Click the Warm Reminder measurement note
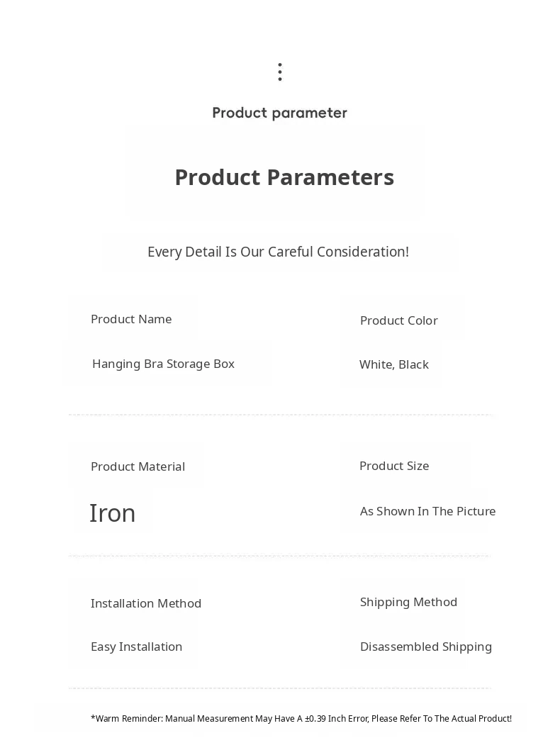 point(301,718)
